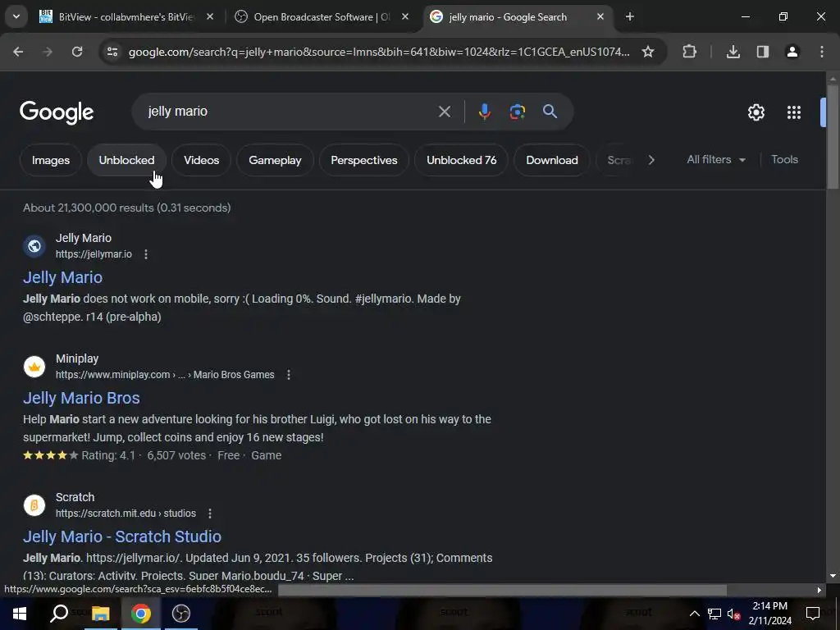Image resolution: width=840 pixels, height=630 pixels.
Task: Open search by image Google Lens
Action: pyautogui.click(x=518, y=112)
